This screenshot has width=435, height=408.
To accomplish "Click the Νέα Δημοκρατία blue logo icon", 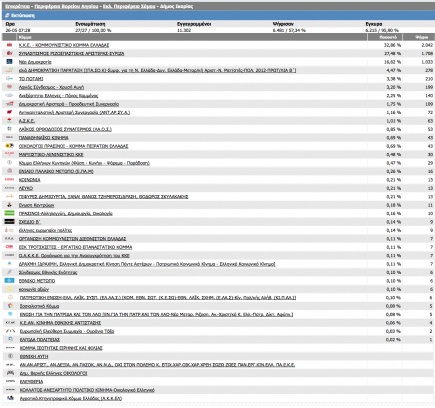I will coord(9,62).
